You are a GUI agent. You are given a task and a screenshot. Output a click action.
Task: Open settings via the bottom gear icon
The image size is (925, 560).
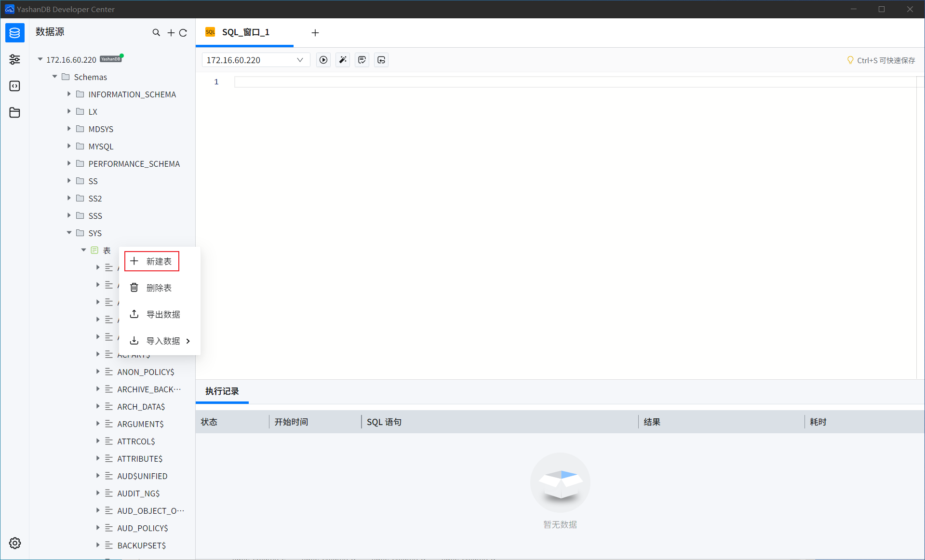click(x=14, y=543)
